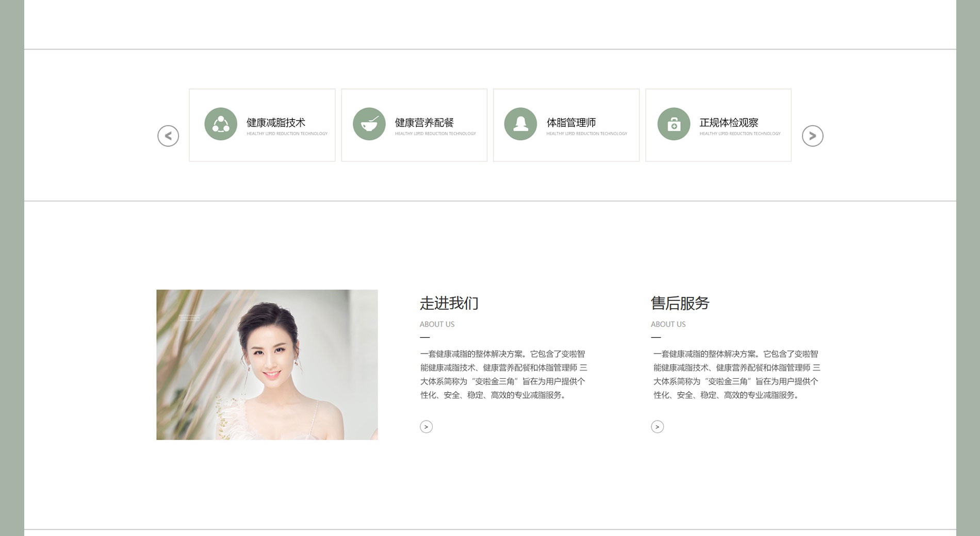Image resolution: width=980 pixels, height=536 pixels.
Task: Click the 健康减脂技术 circular molecule icon
Action: click(221, 124)
